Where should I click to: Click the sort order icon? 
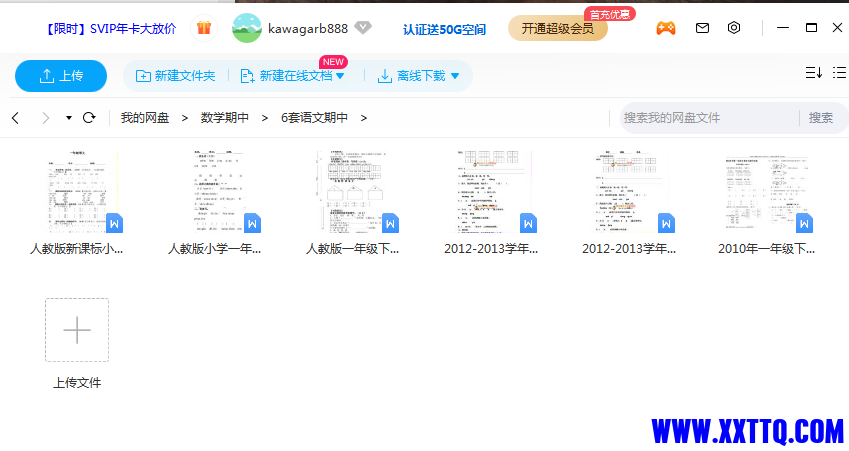pyautogui.click(x=813, y=73)
